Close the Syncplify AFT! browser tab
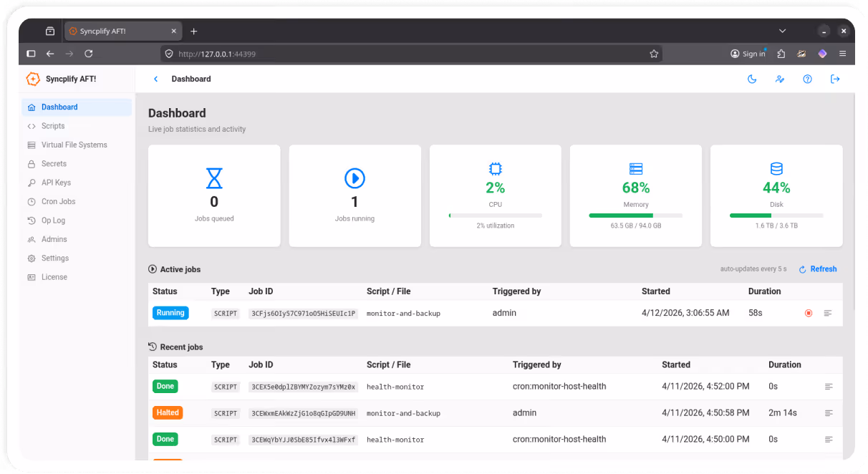 174,32
